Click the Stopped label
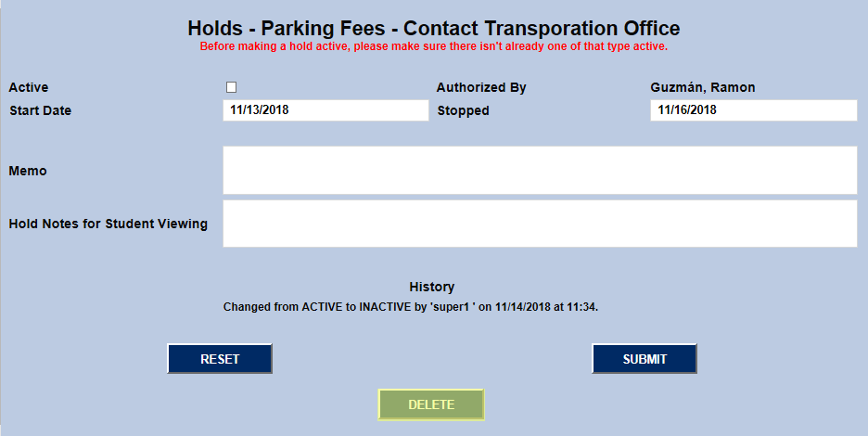The image size is (868, 436). (x=463, y=110)
